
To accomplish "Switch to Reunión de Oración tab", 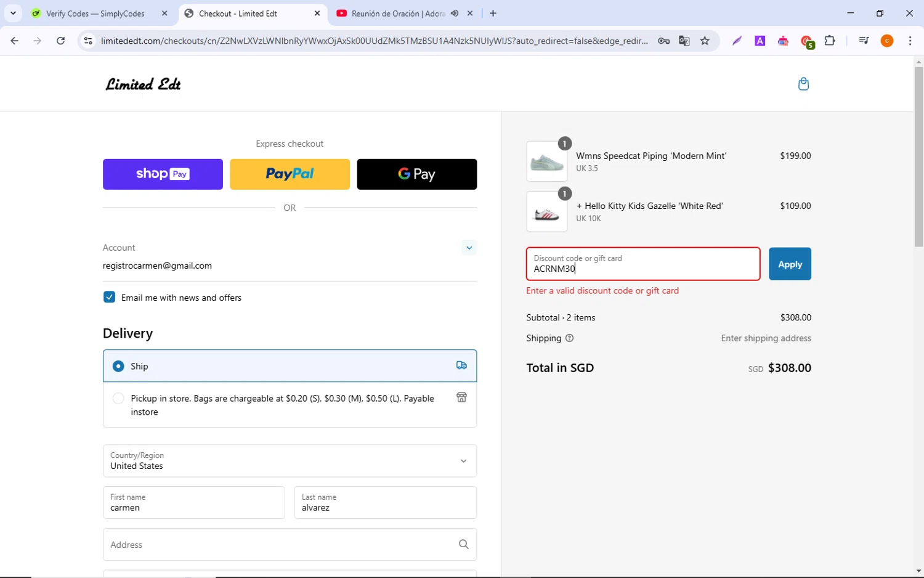I will [x=399, y=14].
